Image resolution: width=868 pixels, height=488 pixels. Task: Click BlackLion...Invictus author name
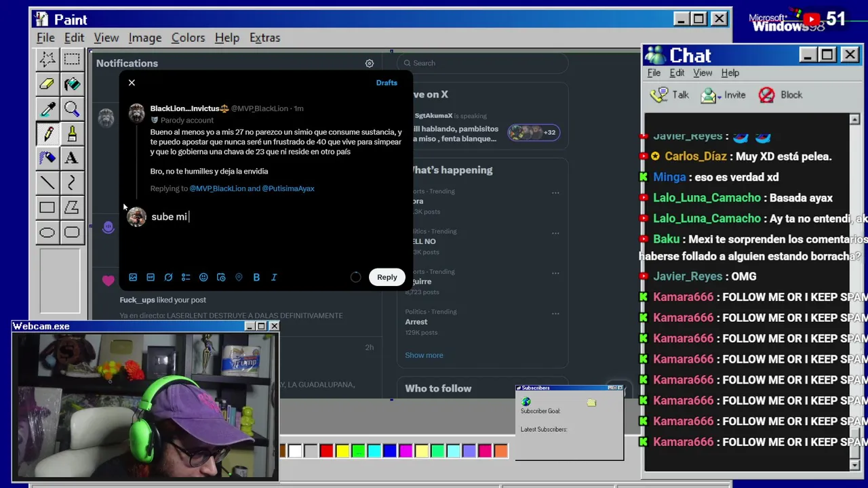[189, 108]
